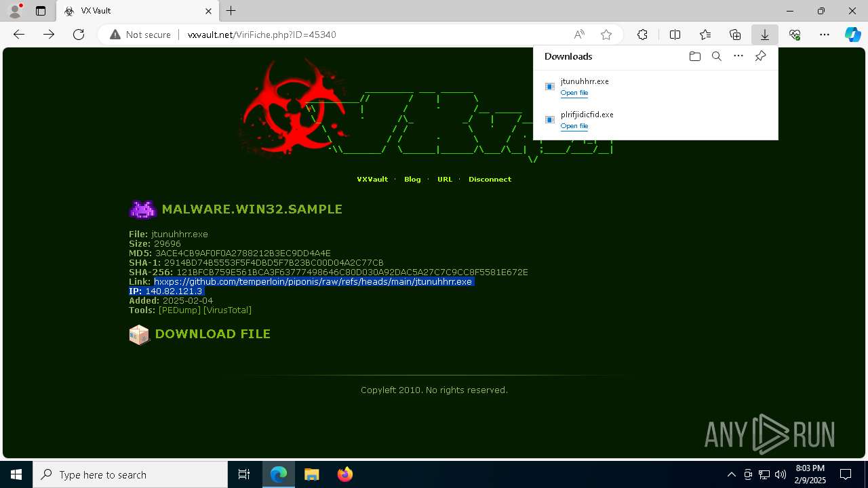Image resolution: width=868 pixels, height=488 pixels.
Task: Open the Favorites list icon
Action: point(705,35)
